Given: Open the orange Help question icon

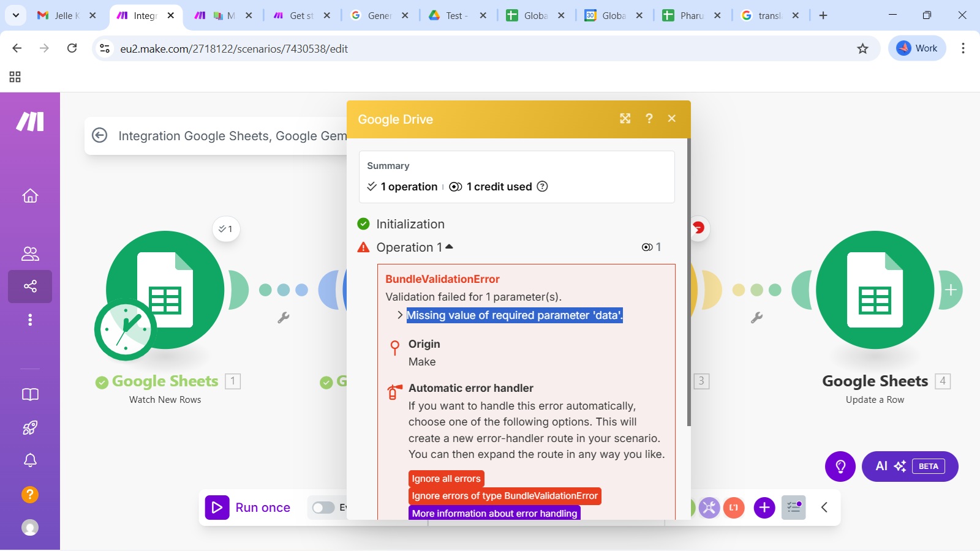Looking at the screenshot, I should [x=30, y=494].
